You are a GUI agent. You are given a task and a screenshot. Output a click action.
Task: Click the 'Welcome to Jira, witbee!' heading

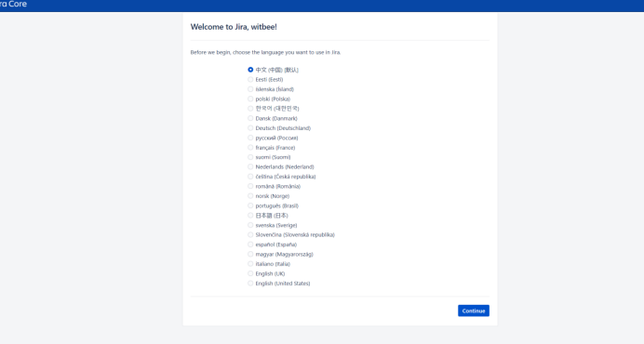234,27
